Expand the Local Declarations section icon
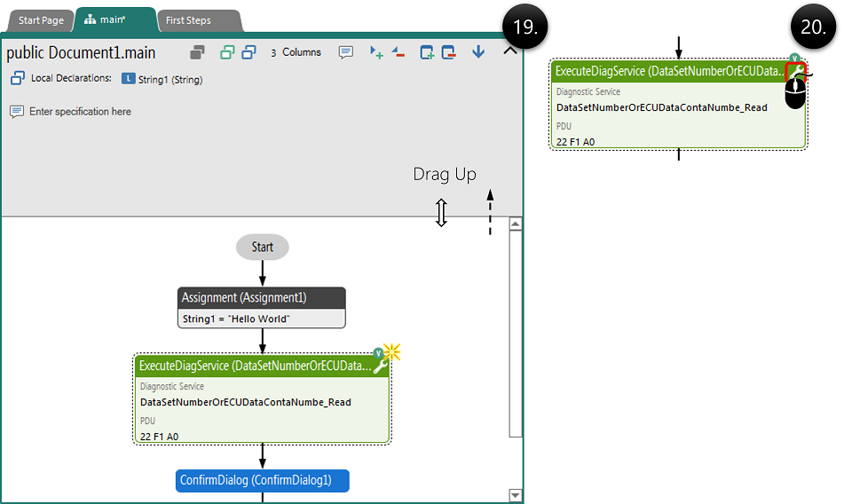 [17, 79]
